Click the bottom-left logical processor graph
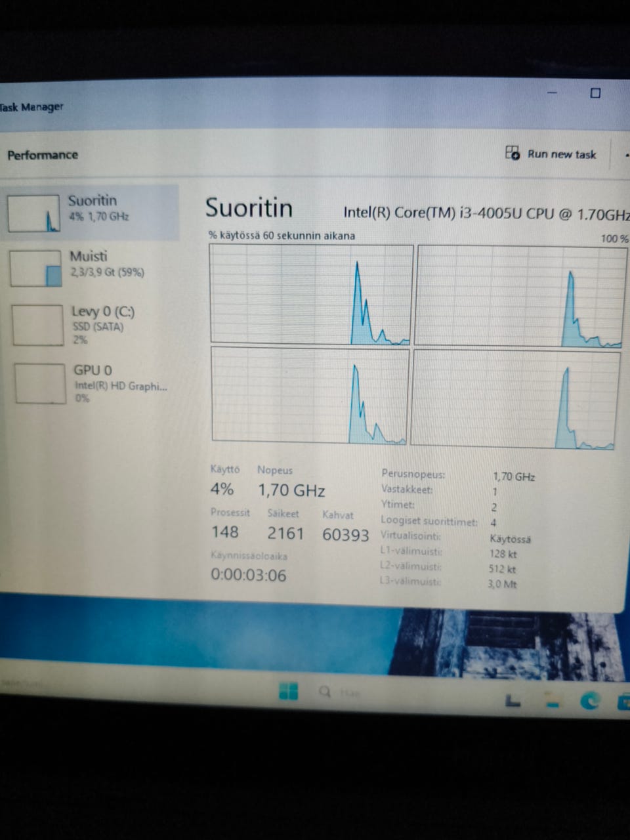This screenshot has height=840, width=630. point(310,396)
